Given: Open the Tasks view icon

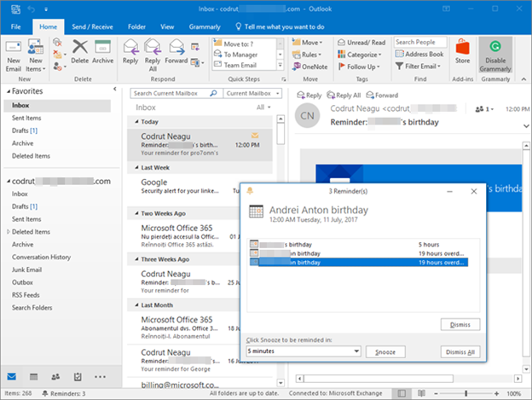Looking at the screenshot, I should click(78, 376).
